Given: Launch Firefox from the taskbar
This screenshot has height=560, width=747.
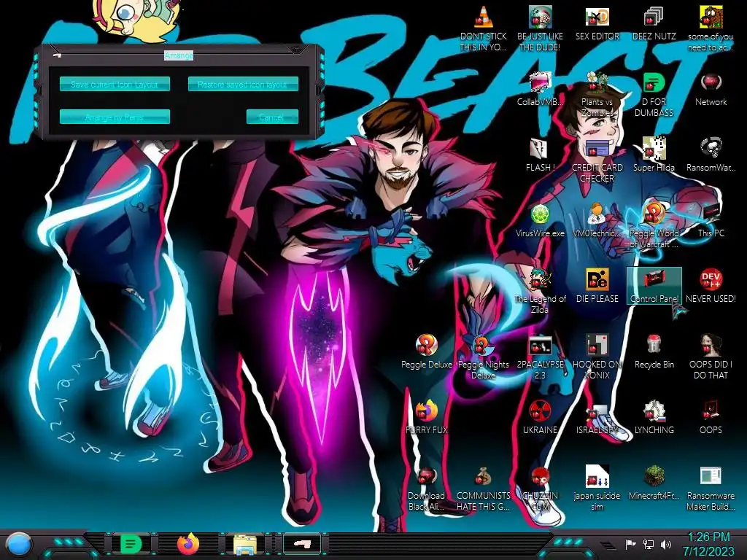Looking at the screenshot, I should point(188,543).
